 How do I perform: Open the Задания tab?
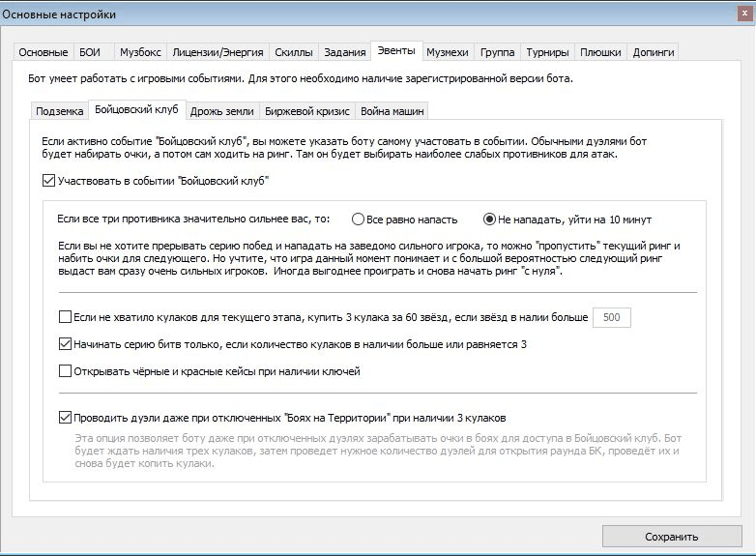[345, 52]
